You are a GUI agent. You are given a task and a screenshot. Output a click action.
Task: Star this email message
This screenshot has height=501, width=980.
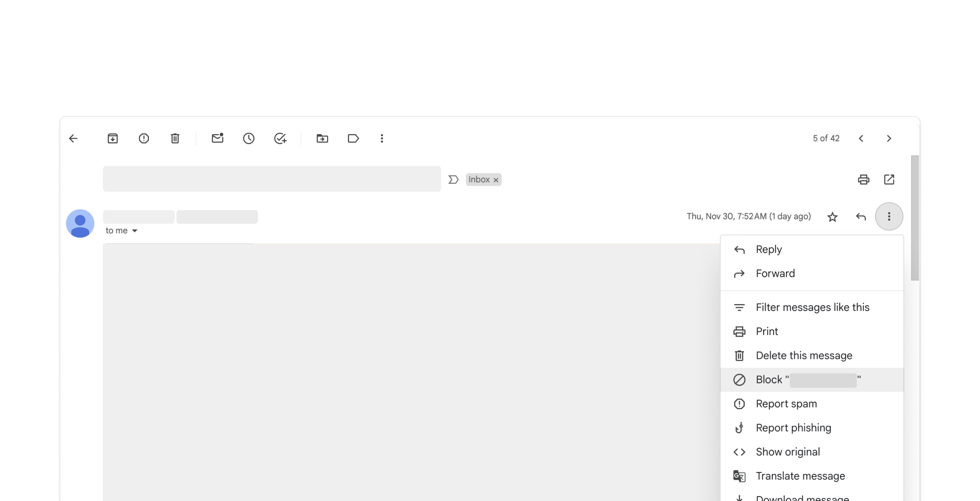[832, 216]
